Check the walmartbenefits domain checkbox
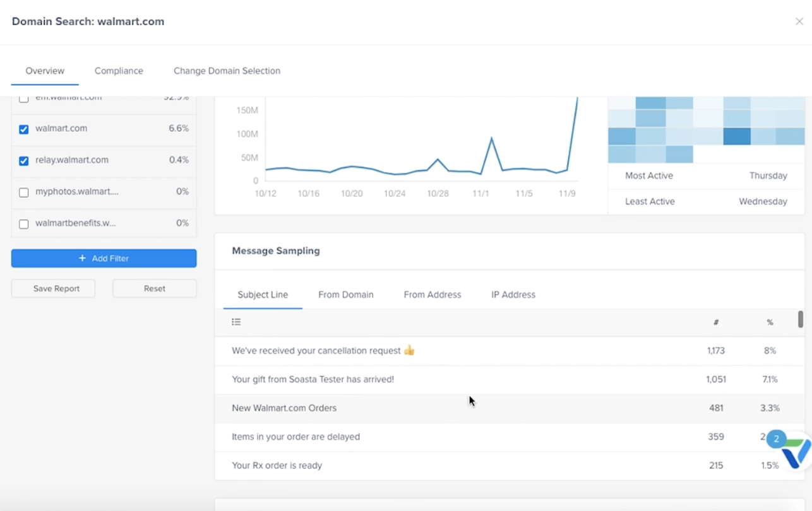 coord(24,224)
